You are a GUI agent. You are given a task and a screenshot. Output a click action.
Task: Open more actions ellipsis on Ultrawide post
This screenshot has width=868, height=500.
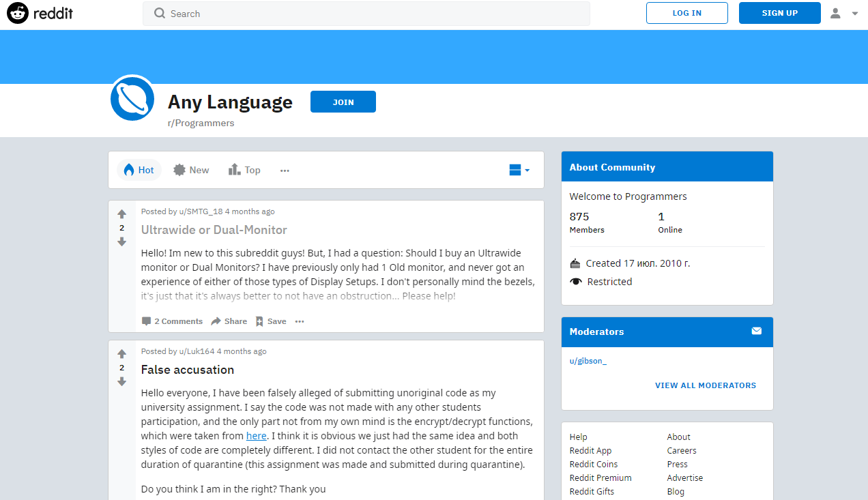299,321
